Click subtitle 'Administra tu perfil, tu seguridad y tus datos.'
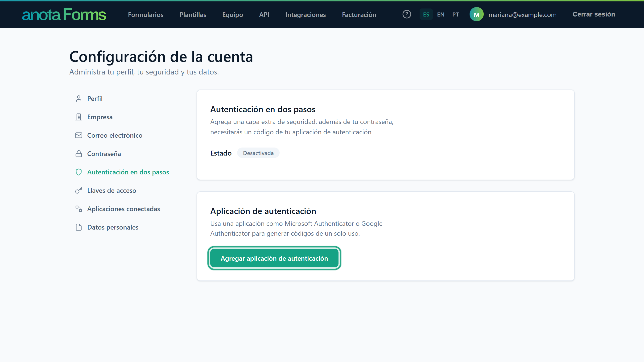 point(144,72)
